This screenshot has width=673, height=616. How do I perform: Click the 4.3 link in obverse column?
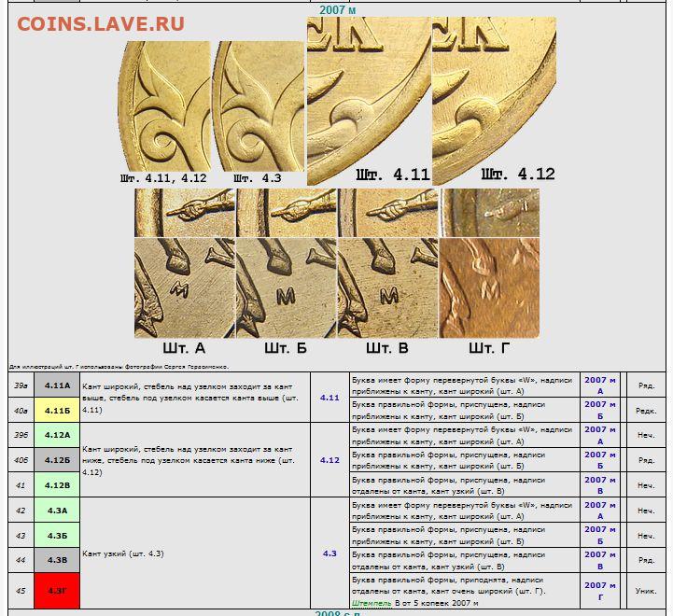point(329,553)
